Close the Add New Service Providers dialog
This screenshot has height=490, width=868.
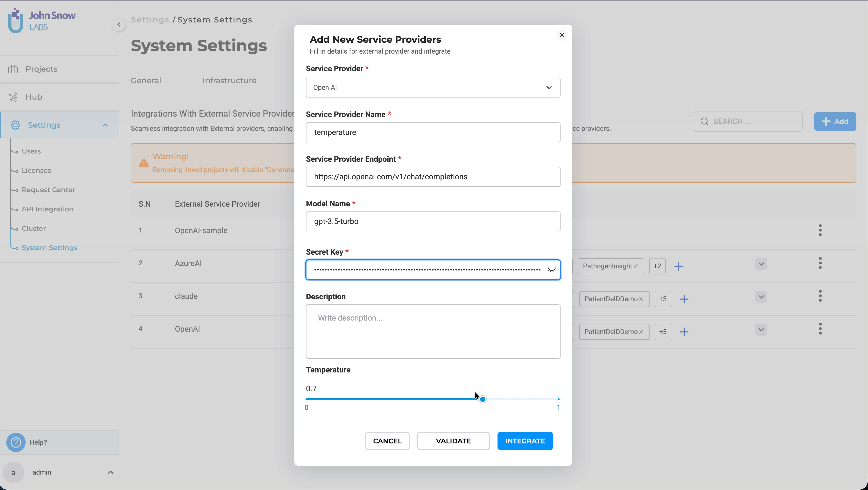pyautogui.click(x=562, y=35)
